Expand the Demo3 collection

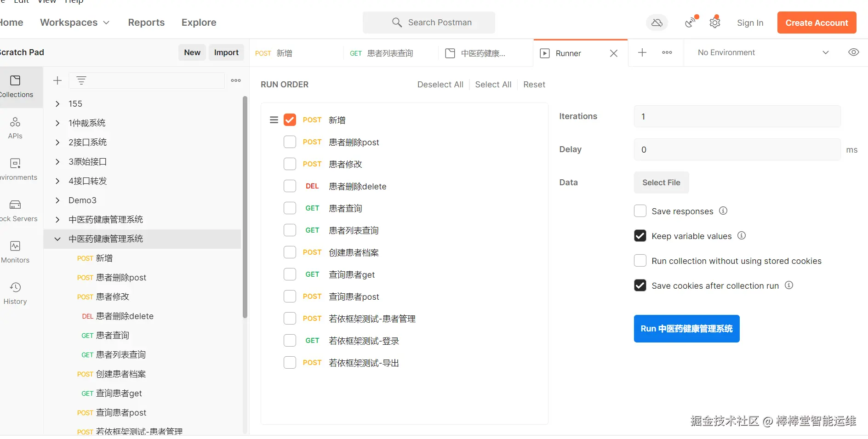[x=57, y=200]
